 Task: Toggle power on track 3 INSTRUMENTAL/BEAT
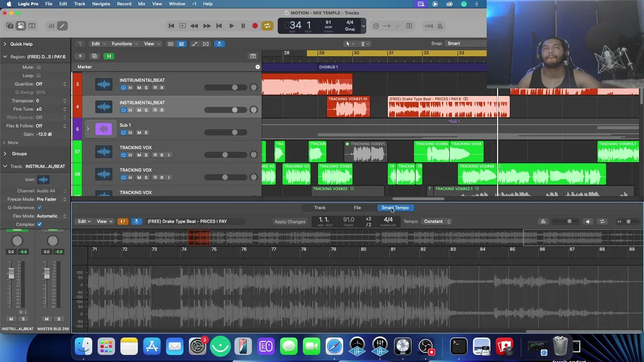pyautogui.click(x=123, y=87)
